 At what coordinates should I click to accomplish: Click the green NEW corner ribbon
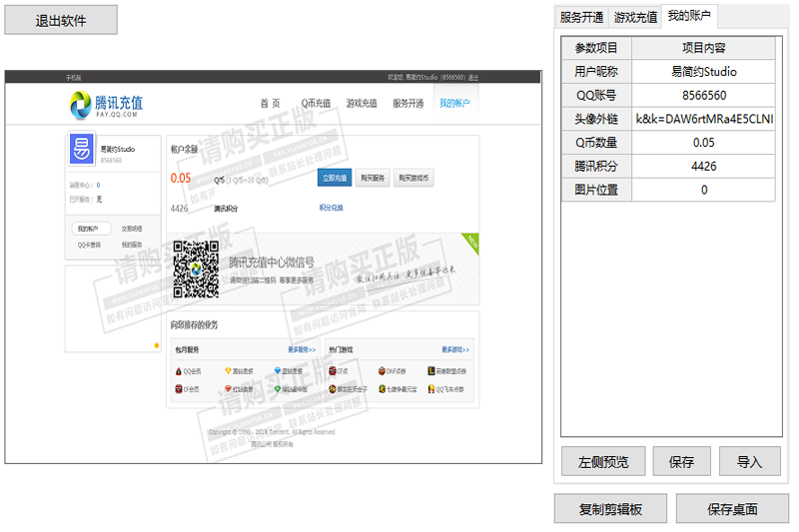471,242
